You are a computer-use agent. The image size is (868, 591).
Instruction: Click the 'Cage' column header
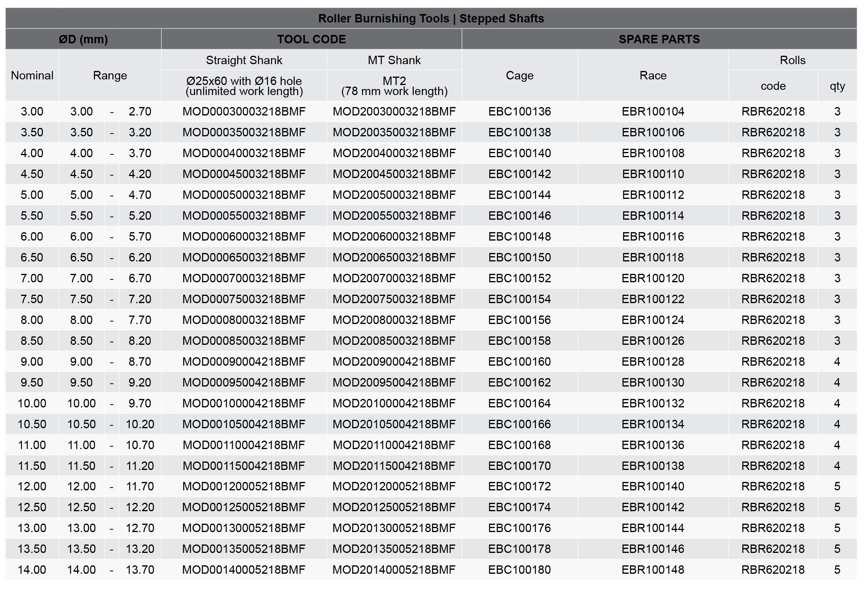pyautogui.click(x=520, y=75)
